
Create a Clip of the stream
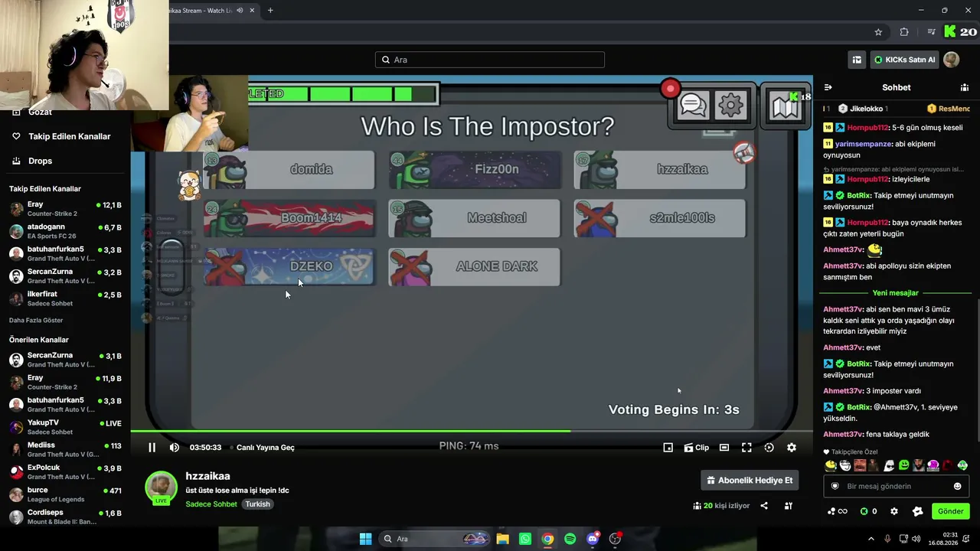(697, 448)
